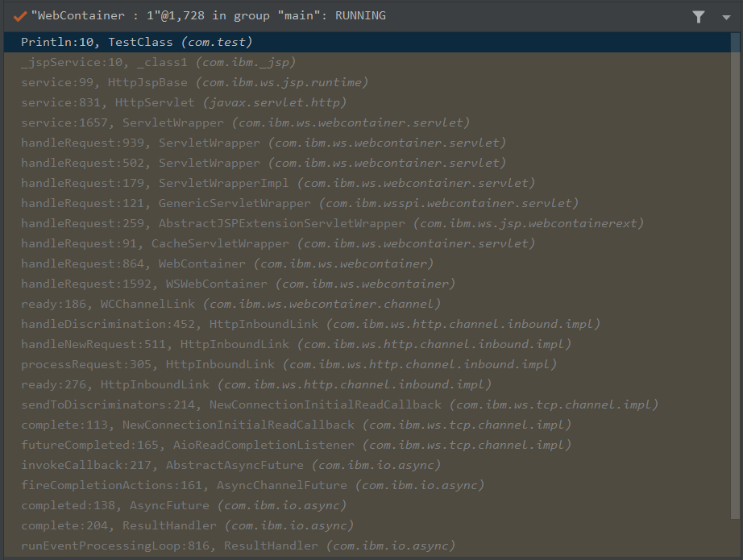The image size is (743, 560).
Task: Select frame completed:138, AsyncFuture
Action: coord(367,505)
